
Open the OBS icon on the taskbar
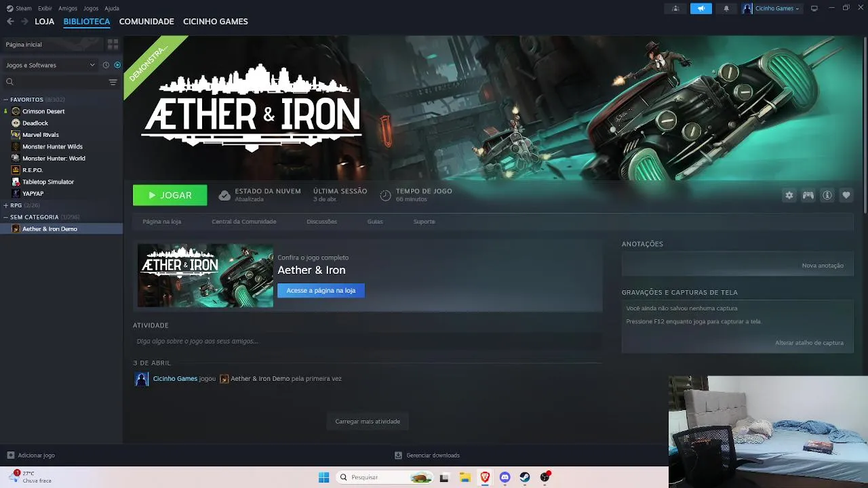545,477
